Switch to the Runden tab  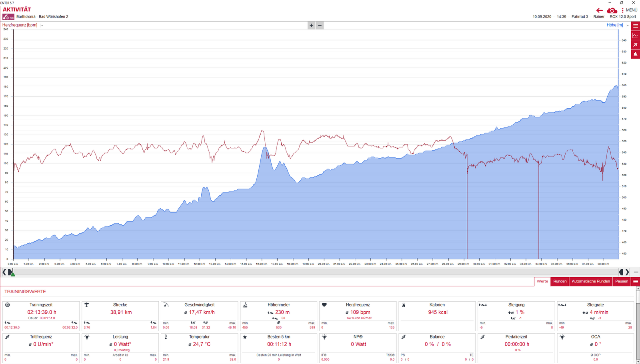coord(560,281)
